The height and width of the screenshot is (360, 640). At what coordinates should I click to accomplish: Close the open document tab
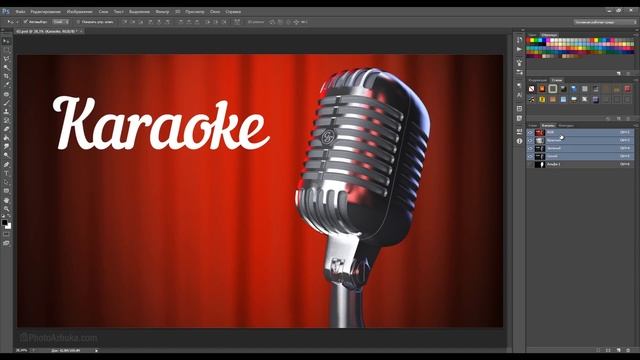tap(81, 31)
